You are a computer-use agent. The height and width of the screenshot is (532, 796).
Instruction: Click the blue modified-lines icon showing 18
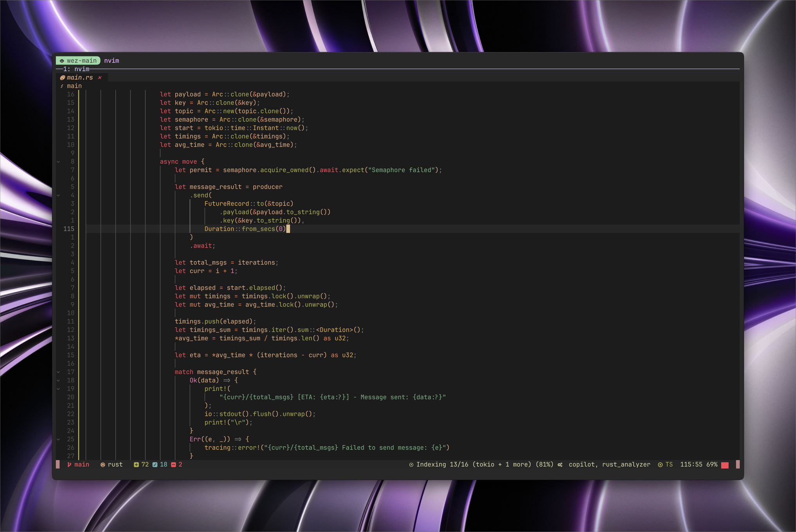pyautogui.click(x=155, y=465)
